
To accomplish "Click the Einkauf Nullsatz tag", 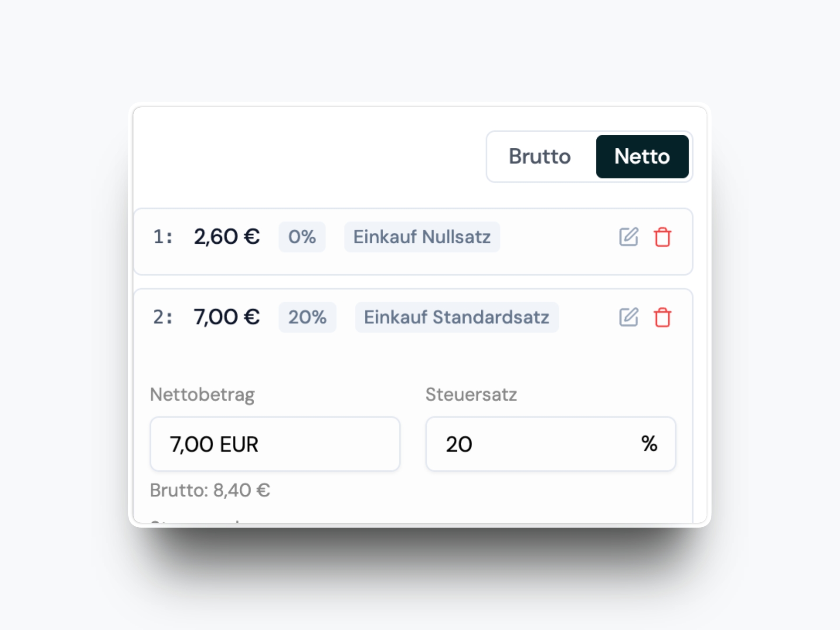I will tap(422, 237).
